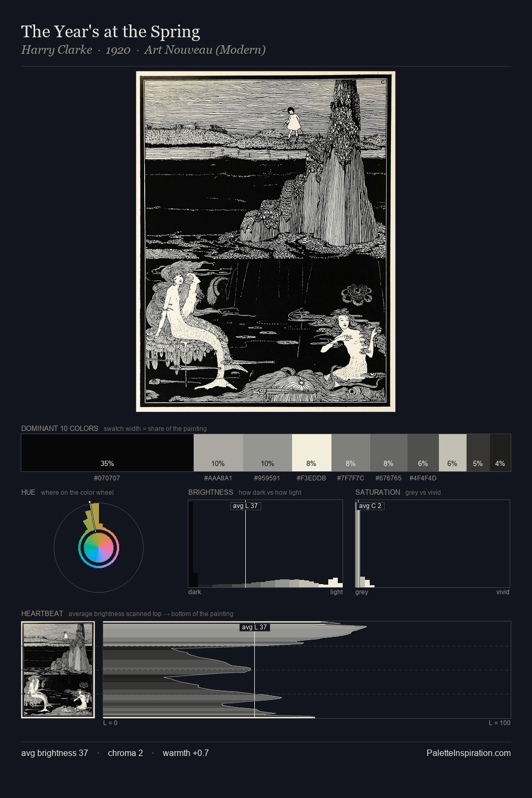The image size is (532, 798).
Task: Select the dark 5% swatch
Action: pyautogui.click(x=478, y=453)
